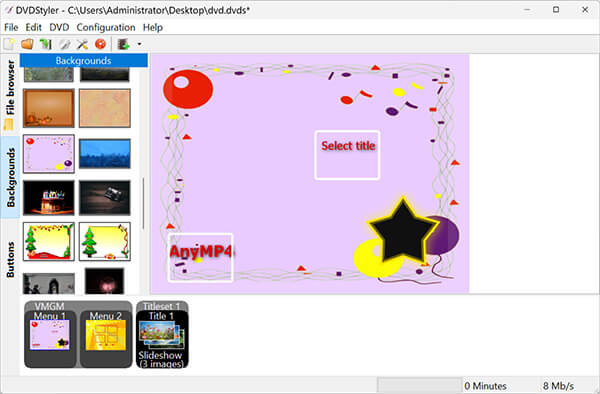Image resolution: width=600 pixels, height=394 pixels.
Task: Select the dark camera background thumbnail
Action: click(x=105, y=198)
